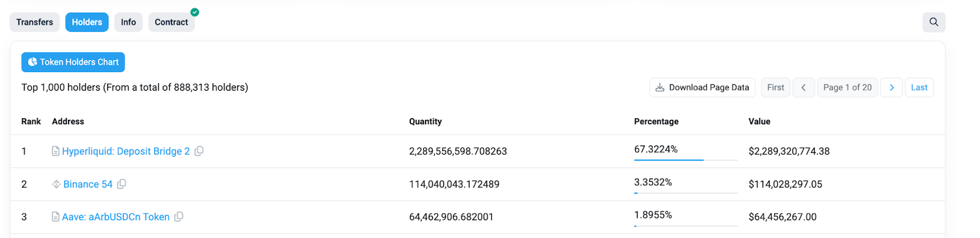Switch to the Transfers tab
Image resolution: width=980 pixels, height=238 pixels.
(35, 22)
